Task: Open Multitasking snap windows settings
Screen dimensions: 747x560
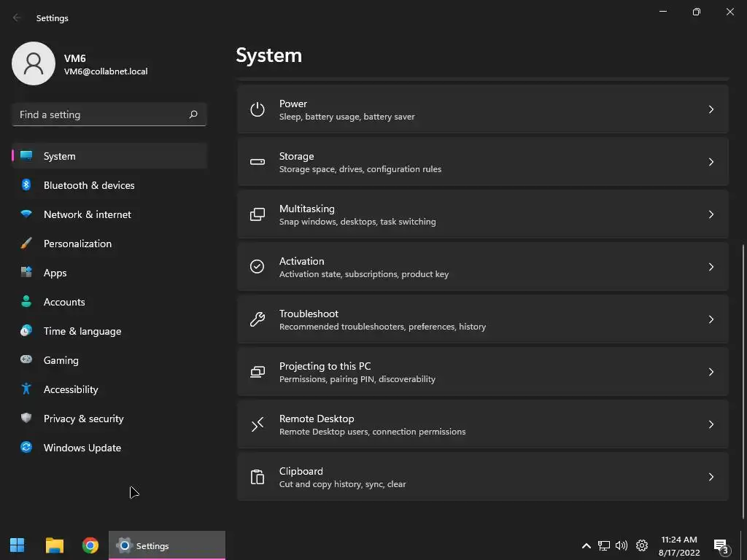Action: [x=483, y=214]
